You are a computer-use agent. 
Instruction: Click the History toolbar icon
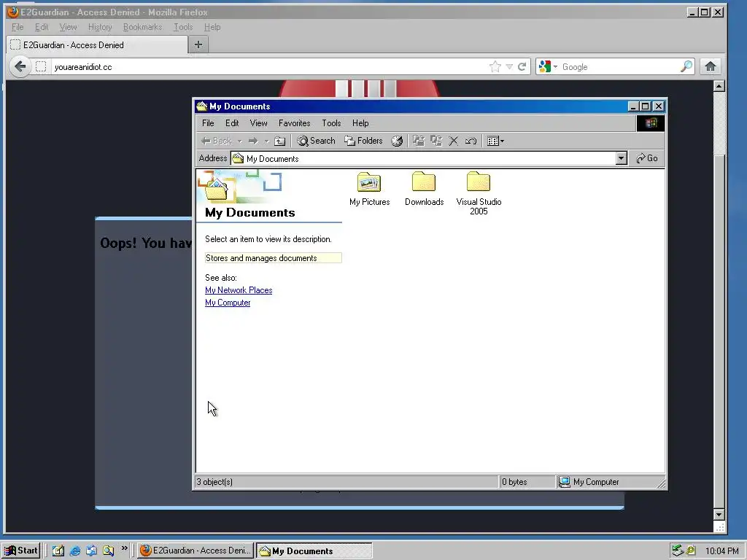pyautogui.click(x=397, y=141)
